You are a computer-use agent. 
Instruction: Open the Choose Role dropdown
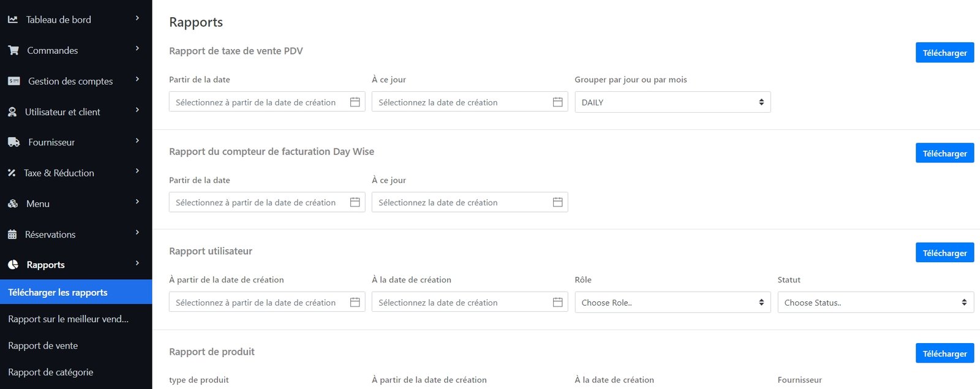coord(672,302)
